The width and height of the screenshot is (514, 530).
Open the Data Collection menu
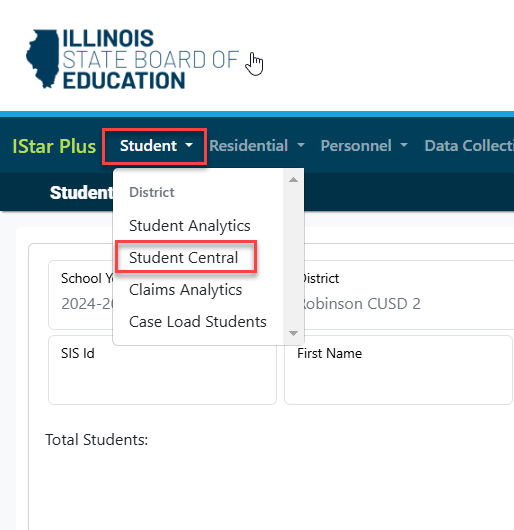469,146
